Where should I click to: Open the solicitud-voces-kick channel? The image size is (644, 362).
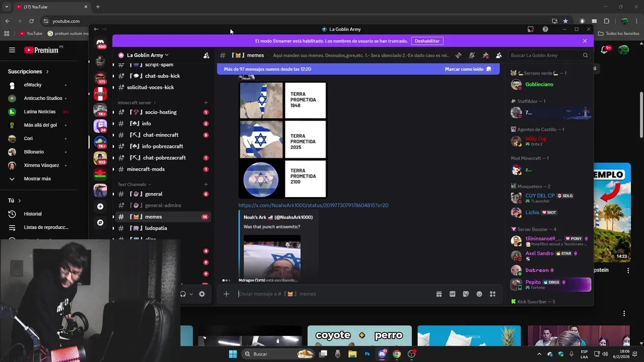coord(162,87)
